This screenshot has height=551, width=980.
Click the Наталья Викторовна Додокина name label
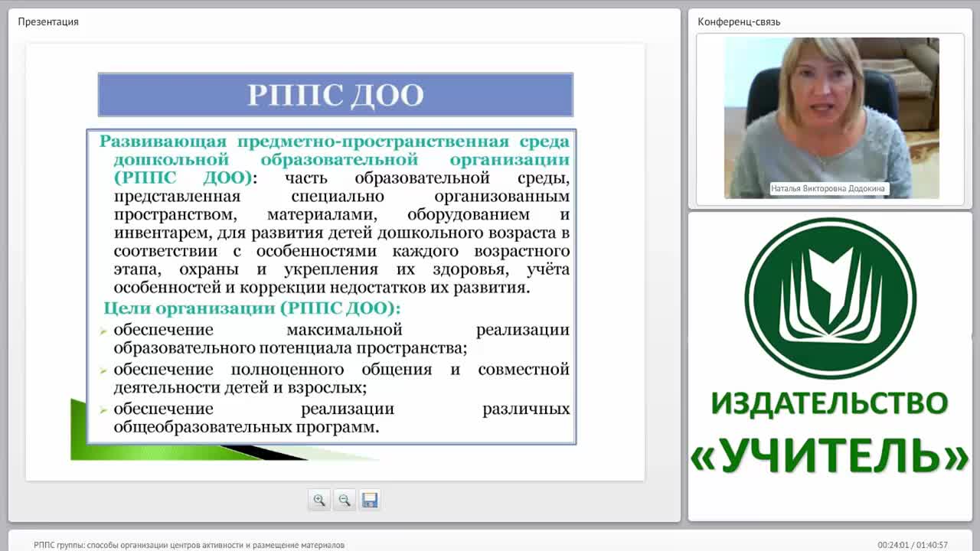[x=829, y=188]
